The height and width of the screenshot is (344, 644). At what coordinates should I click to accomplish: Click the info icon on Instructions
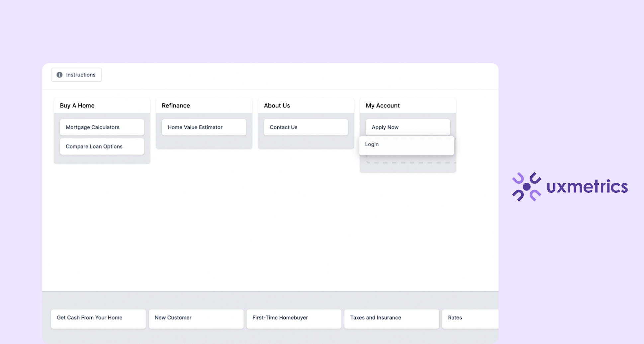click(x=60, y=75)
